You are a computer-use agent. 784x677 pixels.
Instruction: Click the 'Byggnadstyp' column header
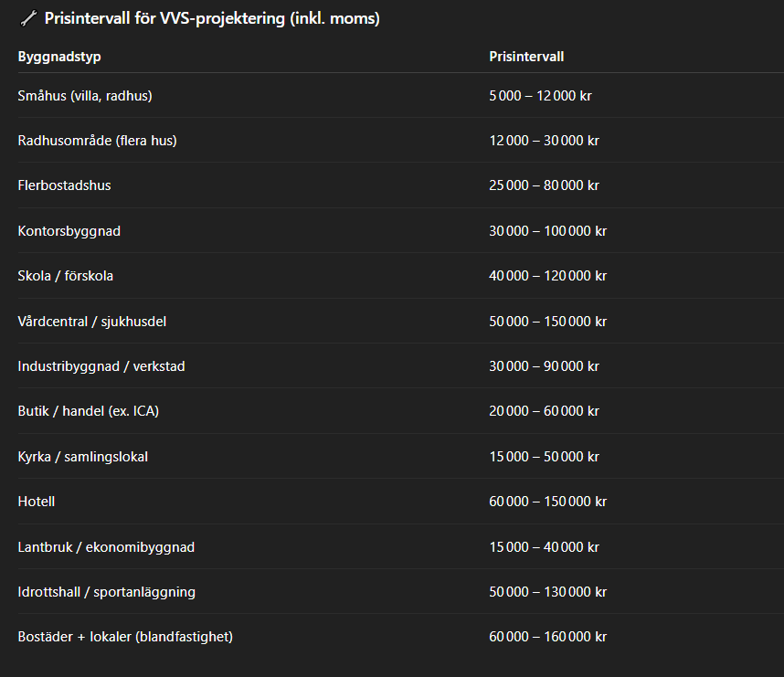coord(59,57)
